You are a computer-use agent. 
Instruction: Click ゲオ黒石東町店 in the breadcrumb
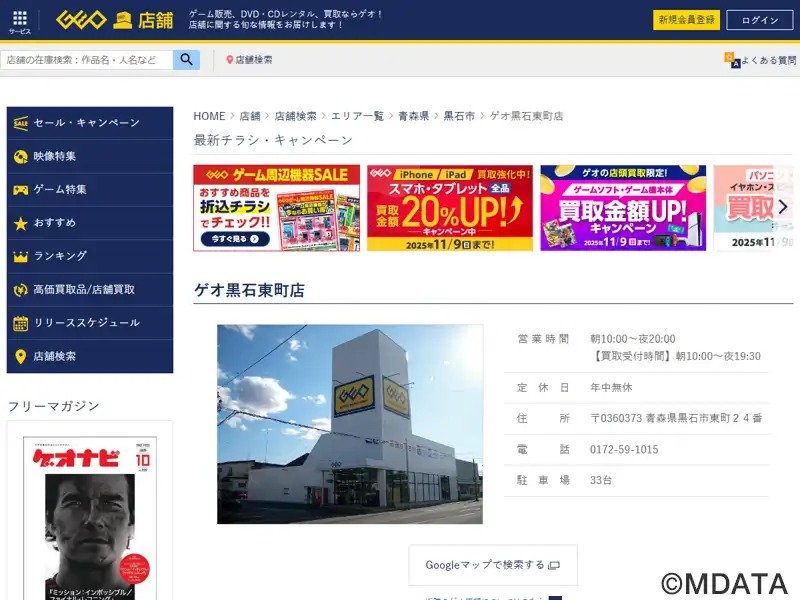click(x=527, y=116)
